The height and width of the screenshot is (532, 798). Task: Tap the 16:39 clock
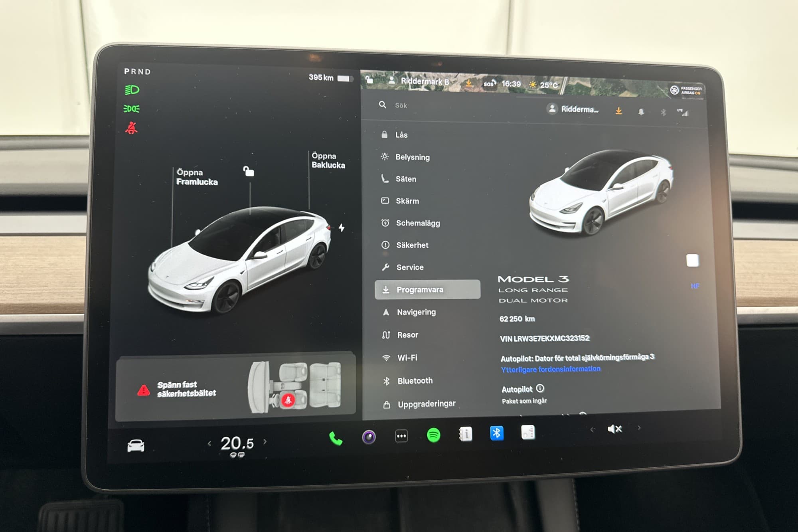pyautogui.click(x=511, y=84)
